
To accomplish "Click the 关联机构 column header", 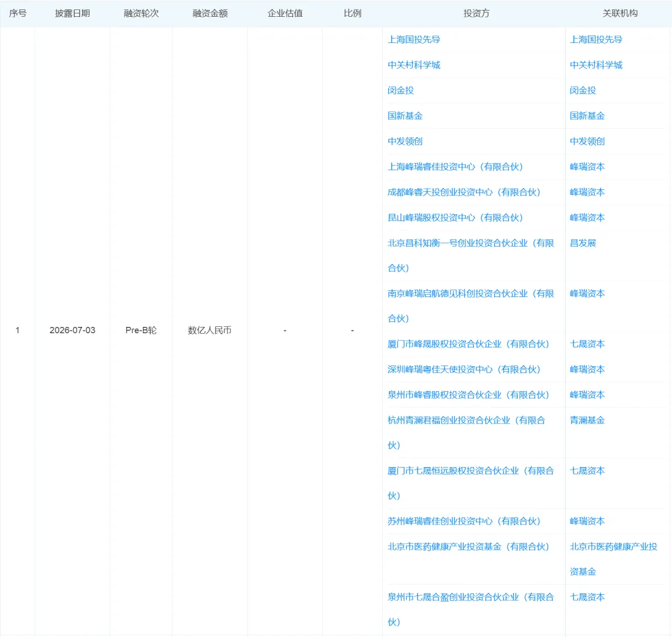I will coord(620,13).
